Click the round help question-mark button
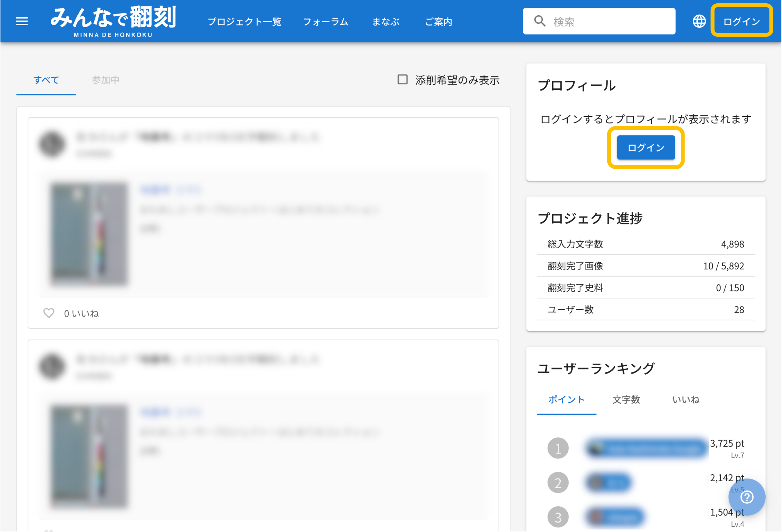The image size is (782, 532). [x=746, y=497]
